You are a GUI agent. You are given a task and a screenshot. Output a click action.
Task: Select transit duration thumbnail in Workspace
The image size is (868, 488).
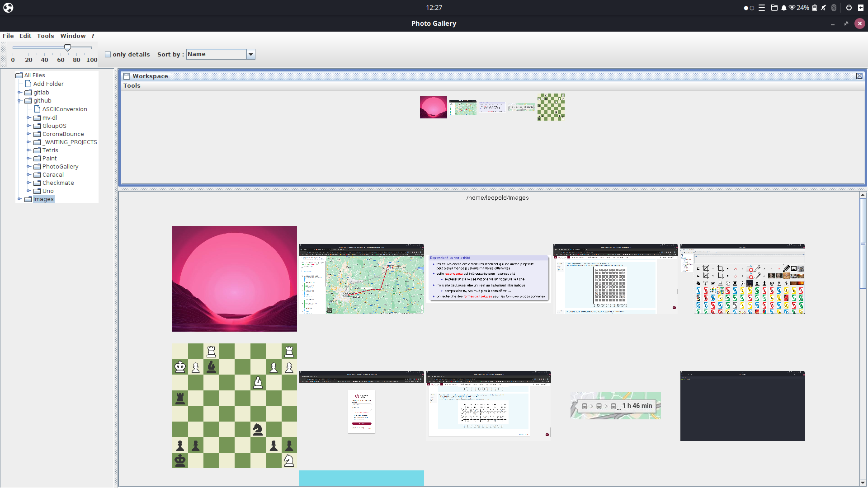pyautogui.click(x=522, y=108)
